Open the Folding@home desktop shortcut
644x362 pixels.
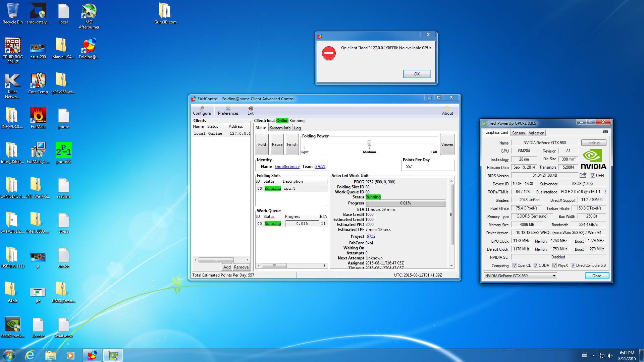point(89,49)
